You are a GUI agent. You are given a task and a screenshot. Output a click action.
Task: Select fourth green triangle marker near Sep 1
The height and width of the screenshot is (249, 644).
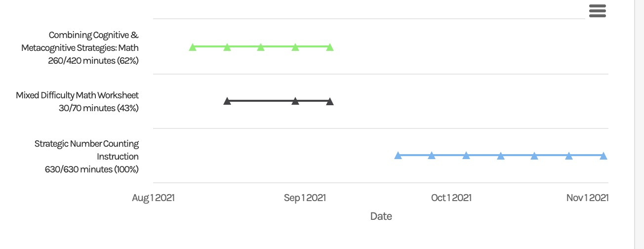click(295, 47)
